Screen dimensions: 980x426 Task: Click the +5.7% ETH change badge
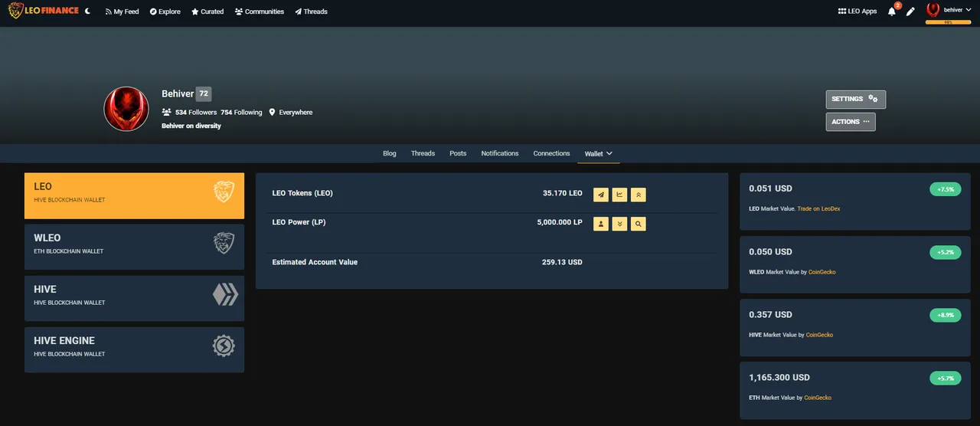945,378
